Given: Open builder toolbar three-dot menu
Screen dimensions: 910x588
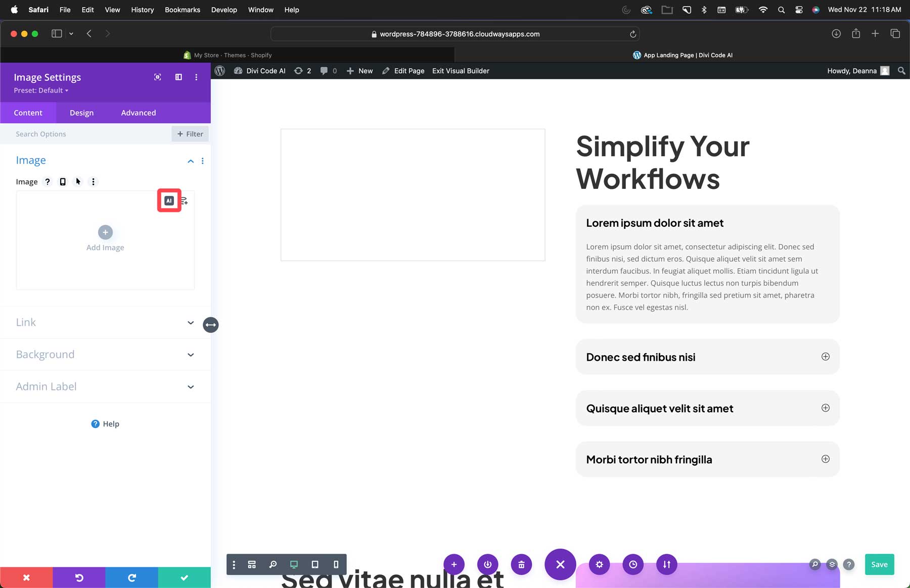Looking at the screenshot, I should pos(234,565).
